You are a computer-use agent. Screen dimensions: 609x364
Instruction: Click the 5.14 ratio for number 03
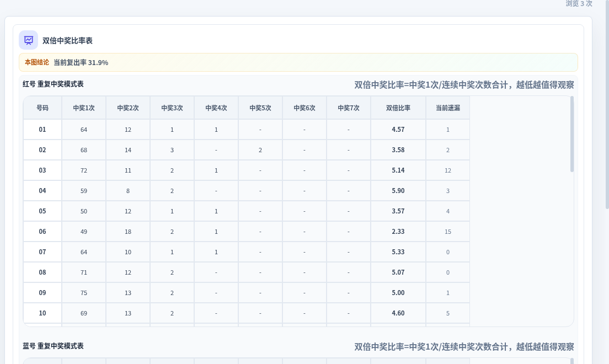(398, 170)
